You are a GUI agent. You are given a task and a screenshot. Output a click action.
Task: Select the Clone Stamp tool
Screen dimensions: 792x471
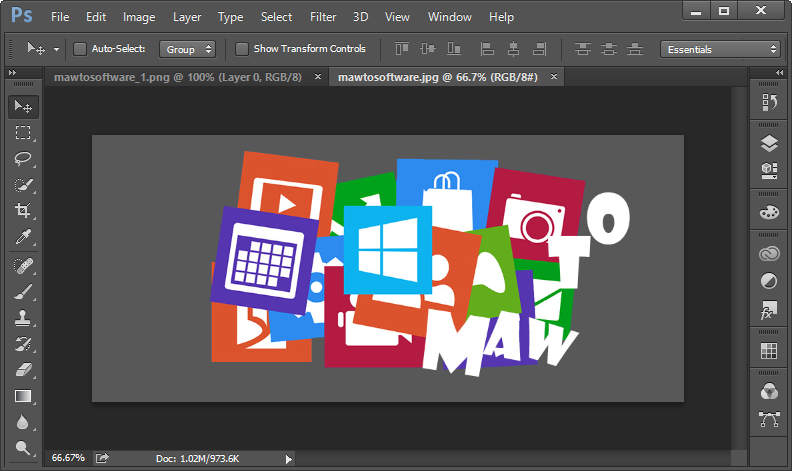click(23, 318)
